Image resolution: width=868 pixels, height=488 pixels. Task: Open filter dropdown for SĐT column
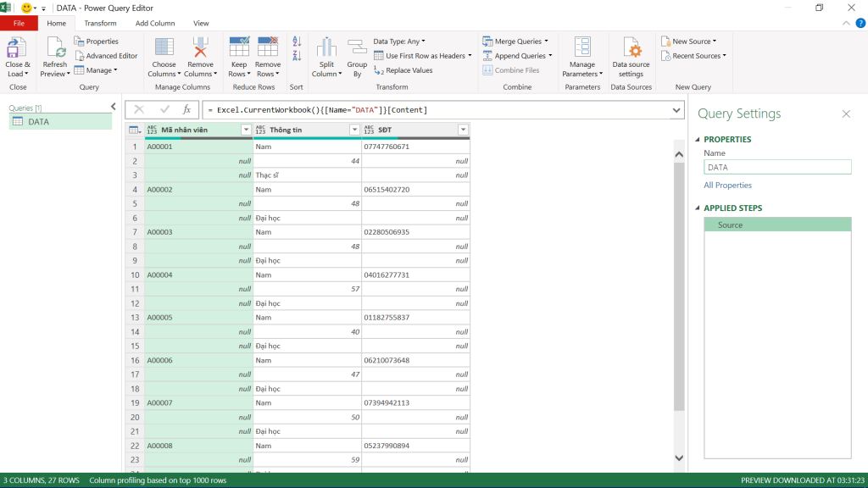pyautogui.click(x=464, y=130)
